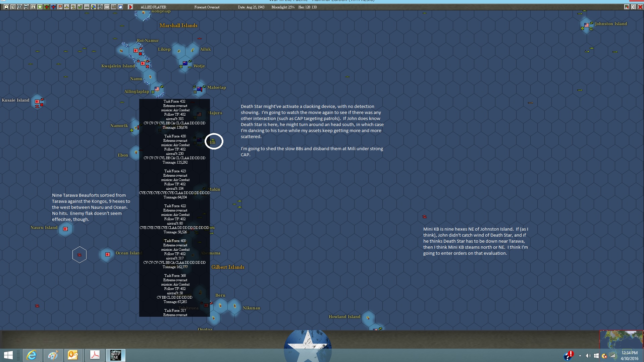Click the green factory industry icon

point(80,7)
